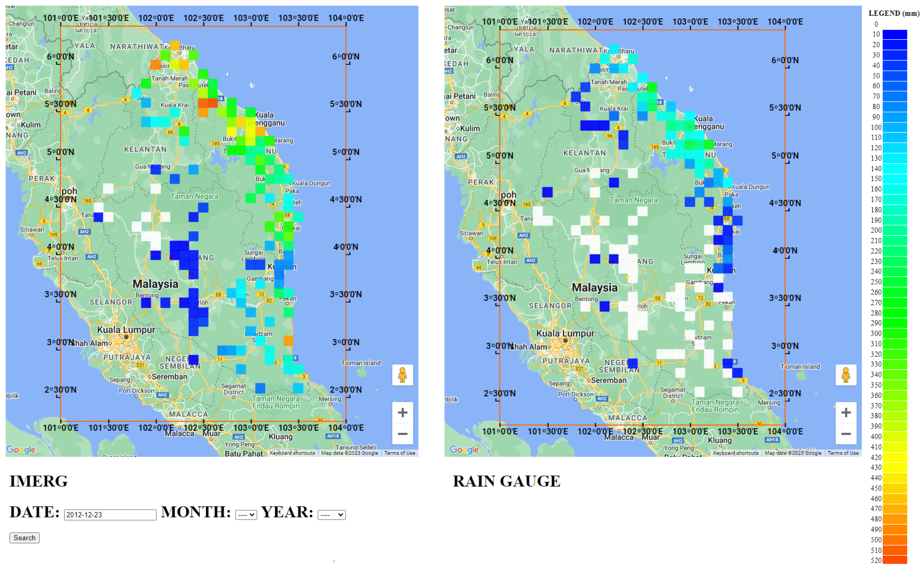Viewport: 924px width, 568px height.
Task: Click Keyboard shortcuts on IMERG map
Action: coord(292,453)
